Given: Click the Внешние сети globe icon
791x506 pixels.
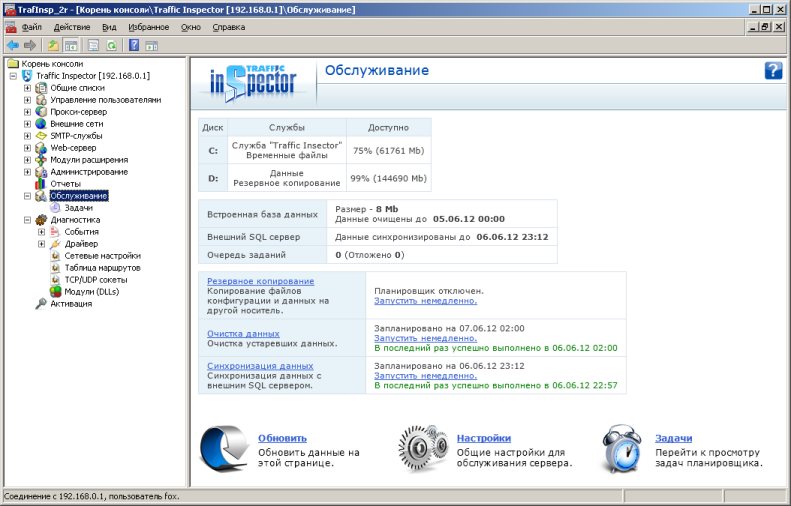Looking at the screenshot, I should 41,124.
